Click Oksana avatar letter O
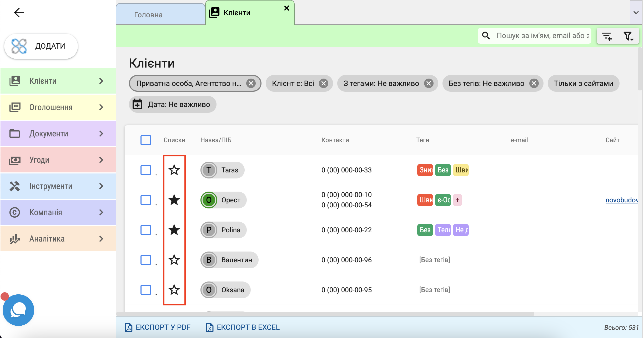This screenshot has width=644, height=338. pyautogui.click(x=209, y=290)
